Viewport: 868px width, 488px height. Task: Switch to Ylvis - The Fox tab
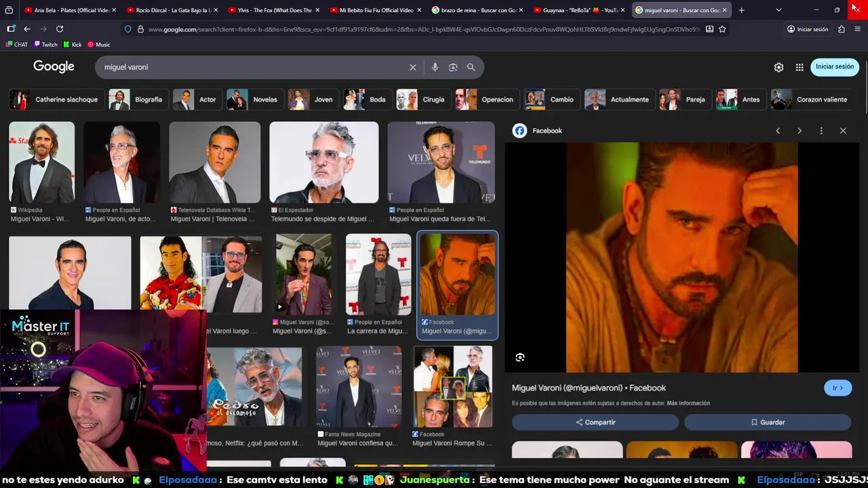(273, 10)
